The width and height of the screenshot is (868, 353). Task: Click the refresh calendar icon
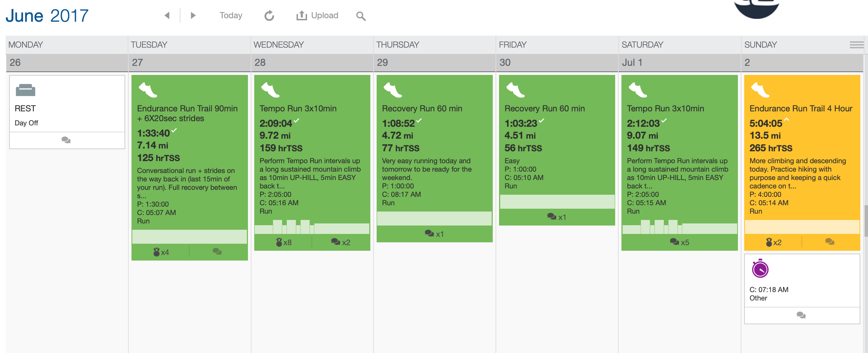(x=269, y=16)
